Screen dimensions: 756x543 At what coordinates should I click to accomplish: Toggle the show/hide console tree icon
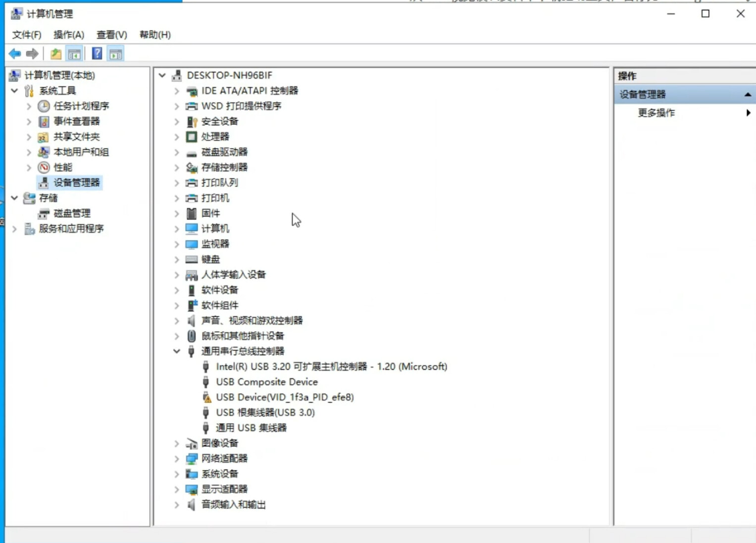pyautogui.click(x=74, y=54)
